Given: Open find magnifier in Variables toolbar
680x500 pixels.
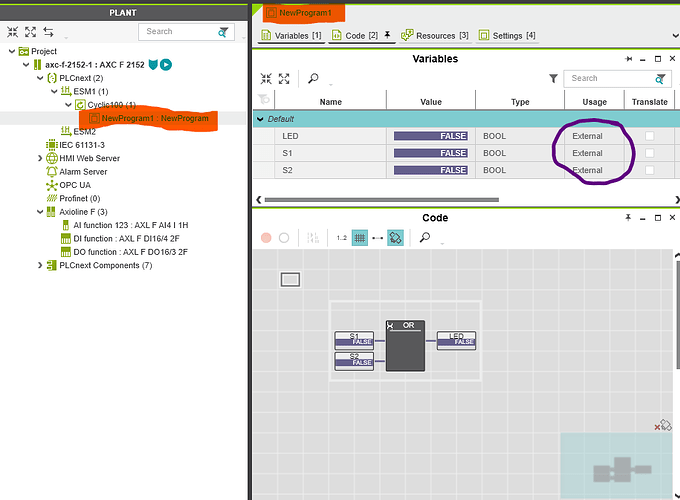Looking at the screenshot, I should click(313, 78).
